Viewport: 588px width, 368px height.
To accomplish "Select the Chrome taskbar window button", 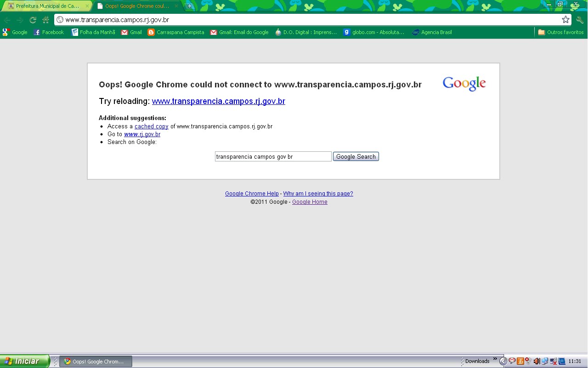I will point(96,362).
